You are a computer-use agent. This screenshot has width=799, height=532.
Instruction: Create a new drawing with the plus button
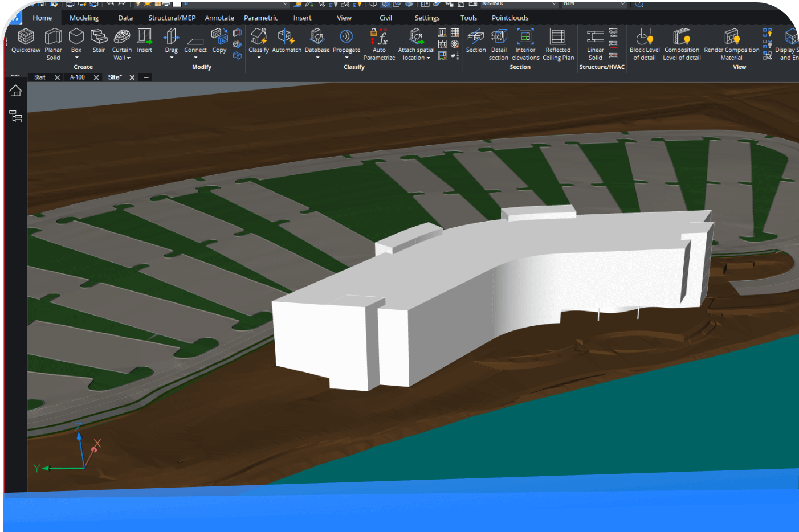[x=145, y=77]
